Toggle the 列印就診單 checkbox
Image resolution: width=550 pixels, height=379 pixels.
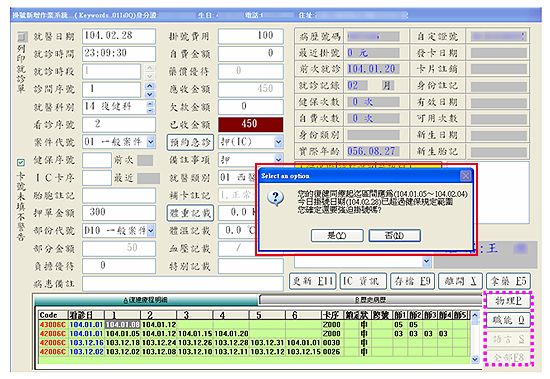[x=22, y=36]
